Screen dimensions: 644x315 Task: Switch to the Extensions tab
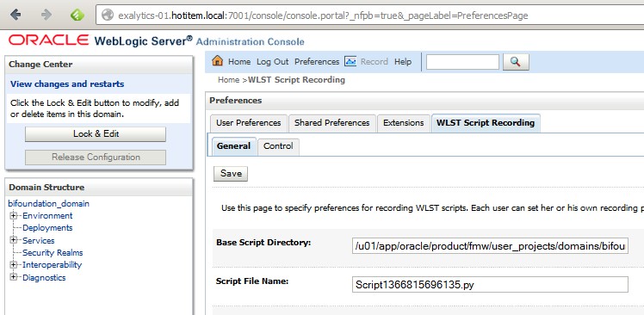(403, 123)
